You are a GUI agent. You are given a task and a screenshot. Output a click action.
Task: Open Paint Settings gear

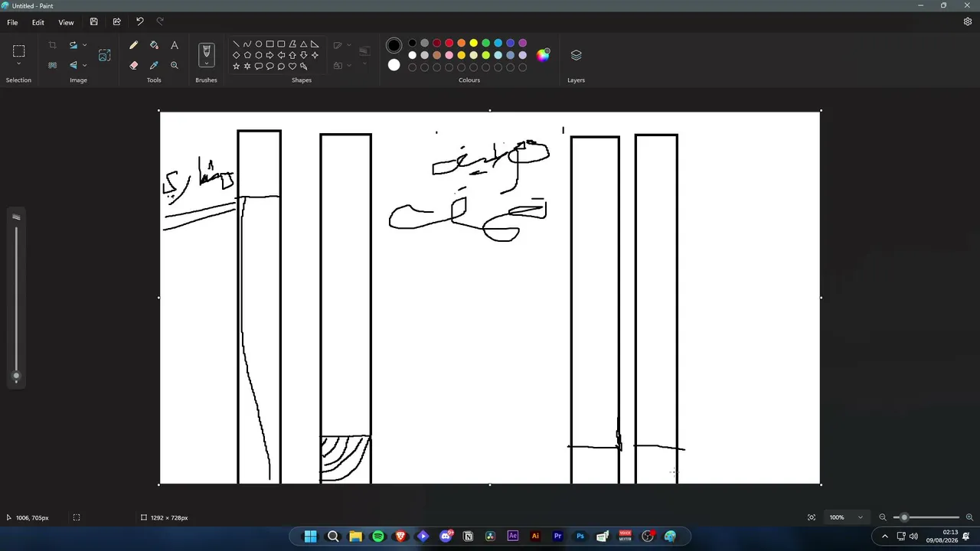[968, 22]
